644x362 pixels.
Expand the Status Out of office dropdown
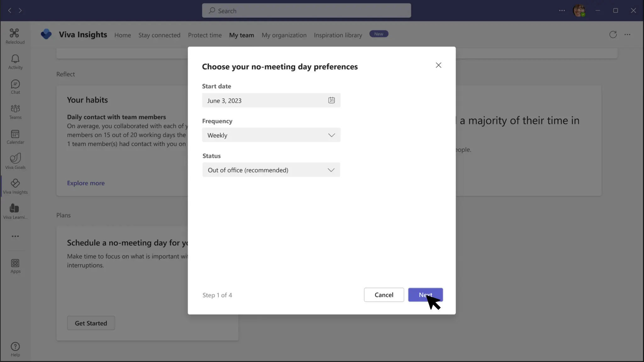tap(271, 170)
